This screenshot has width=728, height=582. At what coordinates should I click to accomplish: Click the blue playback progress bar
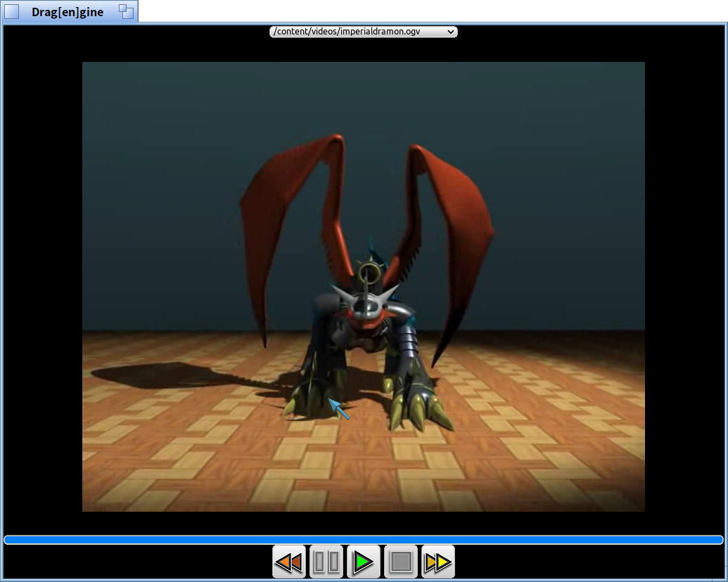tap(364, 540)
